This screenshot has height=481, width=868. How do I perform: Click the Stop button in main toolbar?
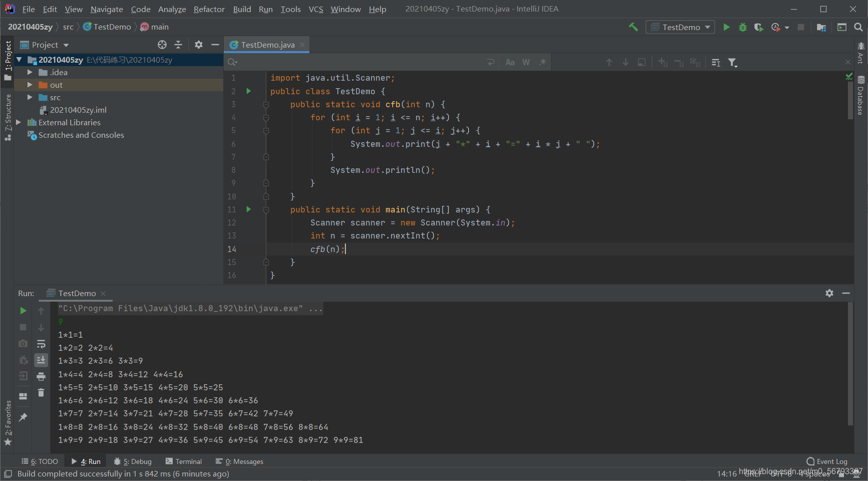(801, 27)
